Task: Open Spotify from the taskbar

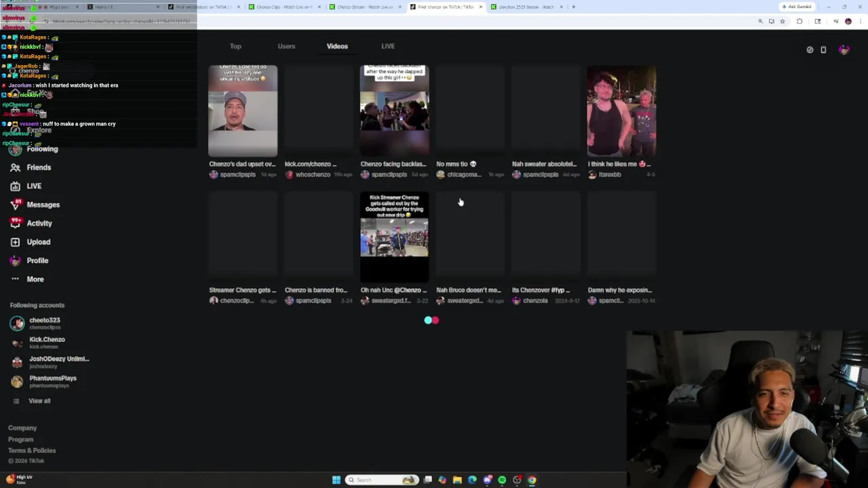Action: (502, 480)
